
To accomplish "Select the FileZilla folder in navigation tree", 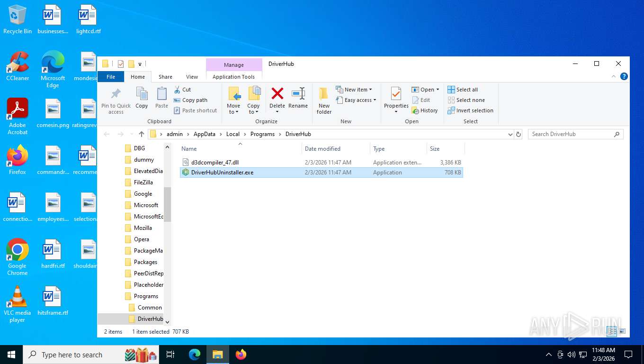I will (x=143, y=182).
